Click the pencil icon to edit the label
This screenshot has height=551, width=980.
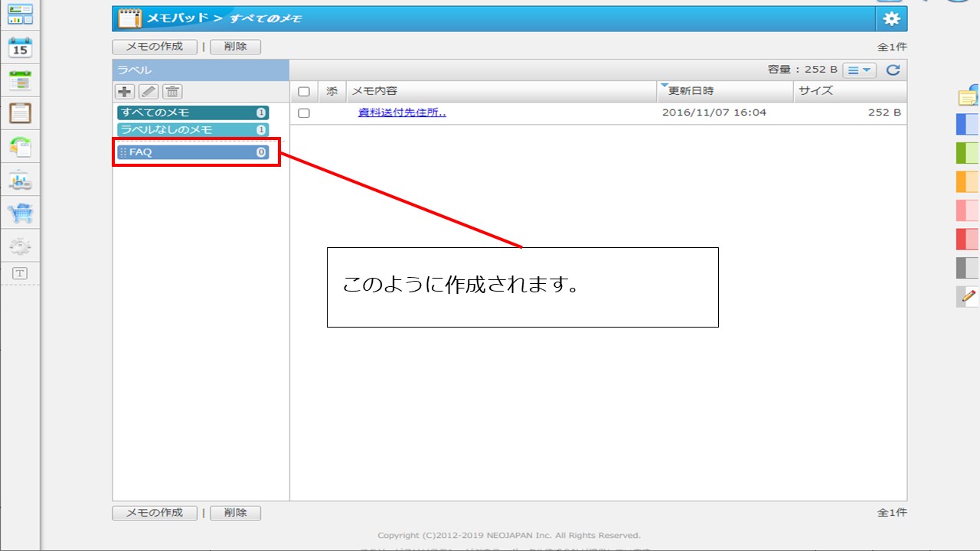[149, 92]
